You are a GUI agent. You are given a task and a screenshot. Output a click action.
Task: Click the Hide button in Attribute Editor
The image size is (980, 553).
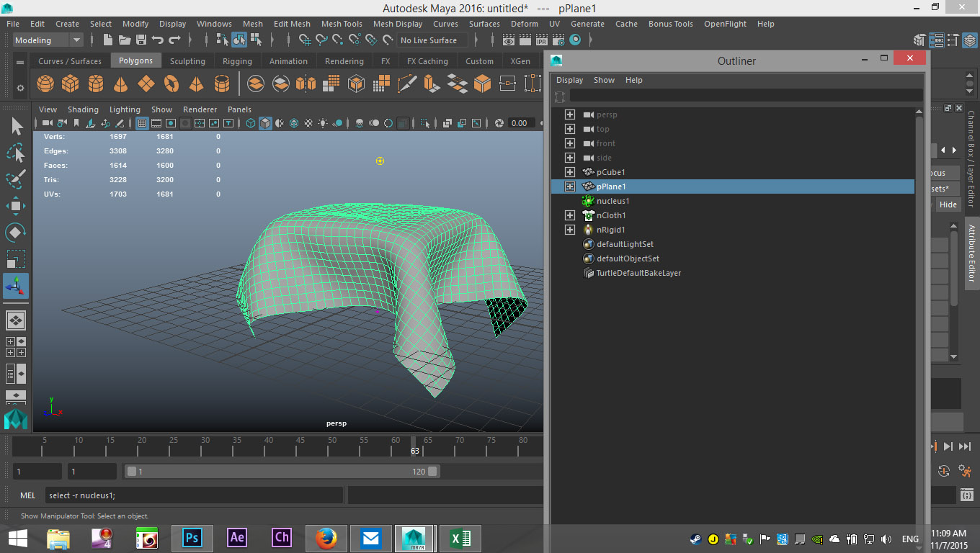coord(948,204)
